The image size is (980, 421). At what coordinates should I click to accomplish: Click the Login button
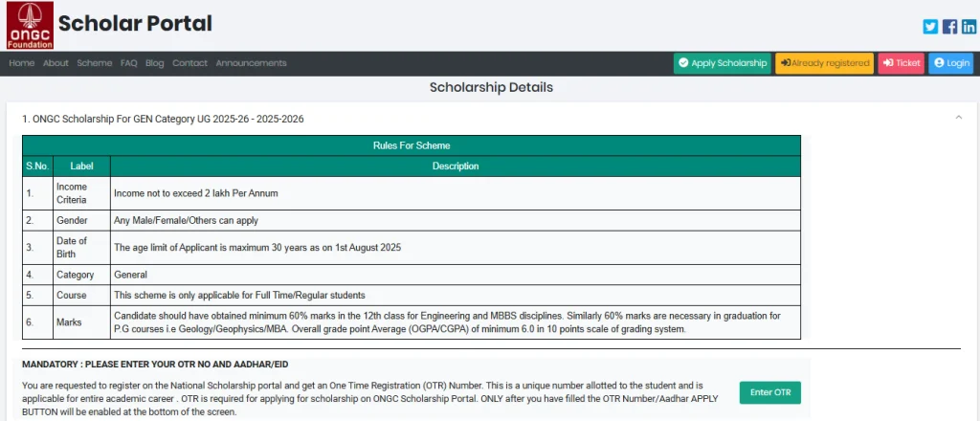pyautogui.click(x=950, y=63)
